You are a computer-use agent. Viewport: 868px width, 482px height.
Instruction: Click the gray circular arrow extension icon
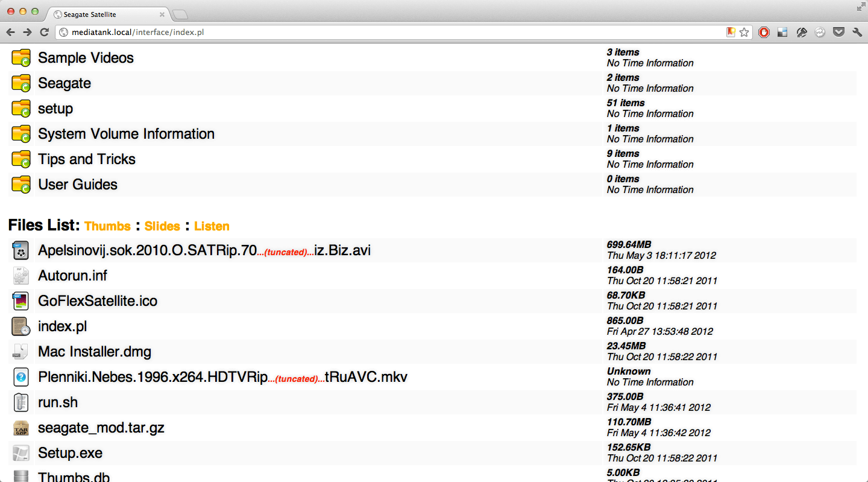point(820,33)
